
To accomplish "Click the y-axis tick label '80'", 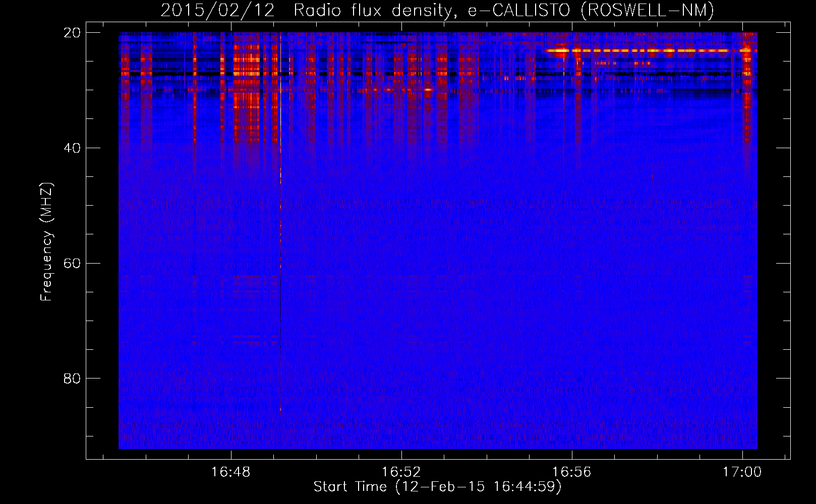I will click(x=72, y=379).
